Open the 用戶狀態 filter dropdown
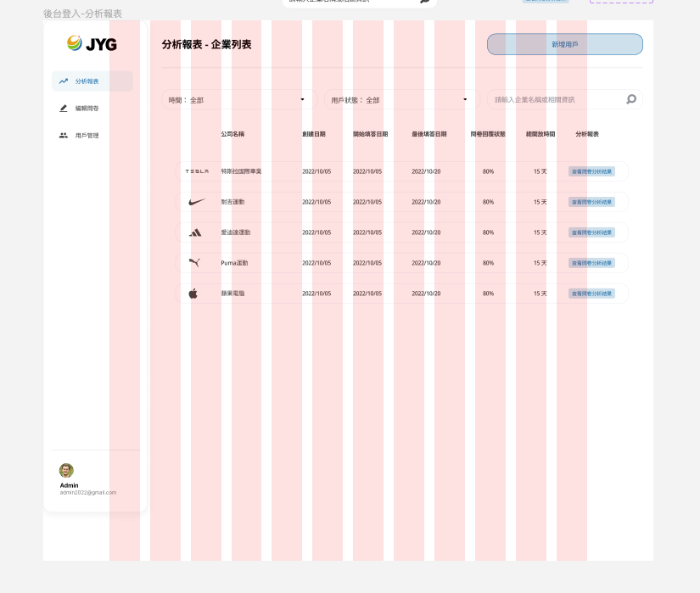This screenshot has height=593, width=700. pos(401,100)
